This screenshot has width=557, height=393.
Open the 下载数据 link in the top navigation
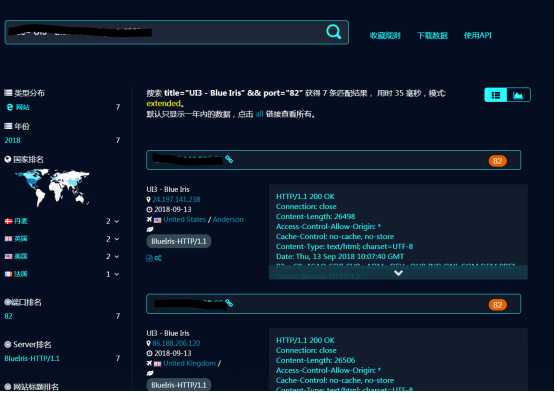tap(432, 36)
